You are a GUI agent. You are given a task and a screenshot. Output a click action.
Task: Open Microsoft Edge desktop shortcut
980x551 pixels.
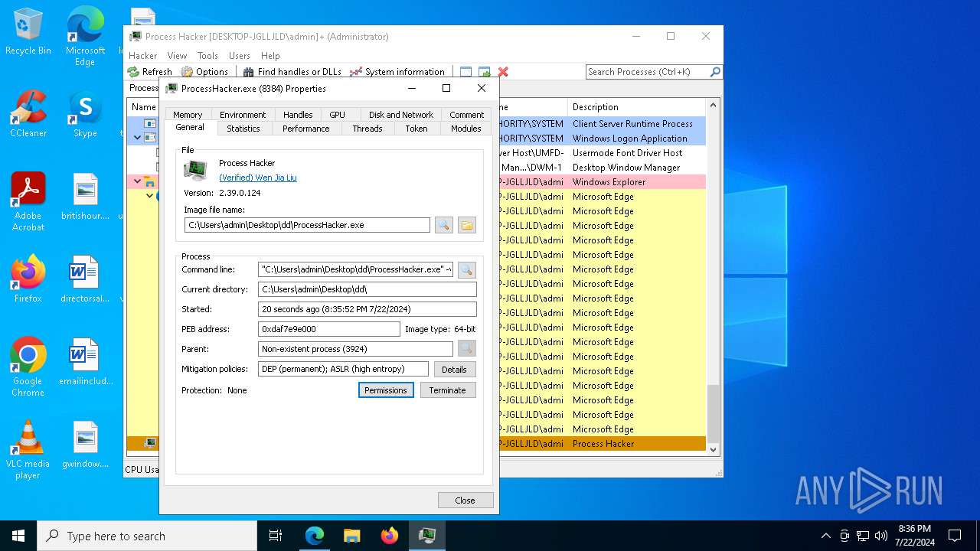pyautogui.click(x=85, y=36)
